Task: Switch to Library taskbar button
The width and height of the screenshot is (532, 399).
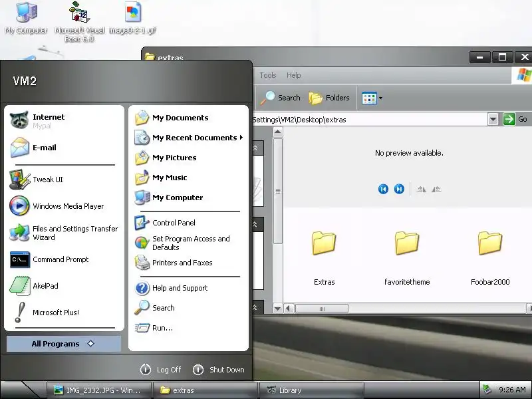Action: (311, 390)
